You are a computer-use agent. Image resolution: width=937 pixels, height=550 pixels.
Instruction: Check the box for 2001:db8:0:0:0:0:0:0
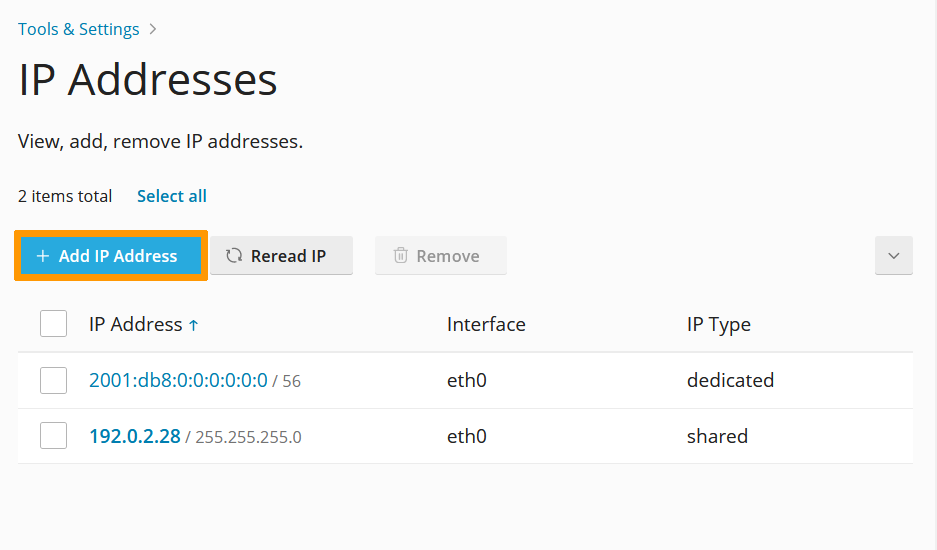(54, 380)
